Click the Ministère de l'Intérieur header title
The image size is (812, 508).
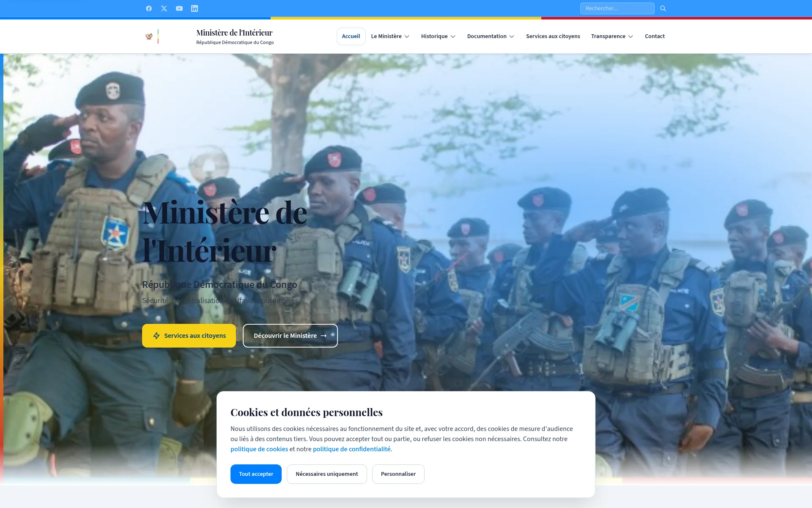coord(234,33)
